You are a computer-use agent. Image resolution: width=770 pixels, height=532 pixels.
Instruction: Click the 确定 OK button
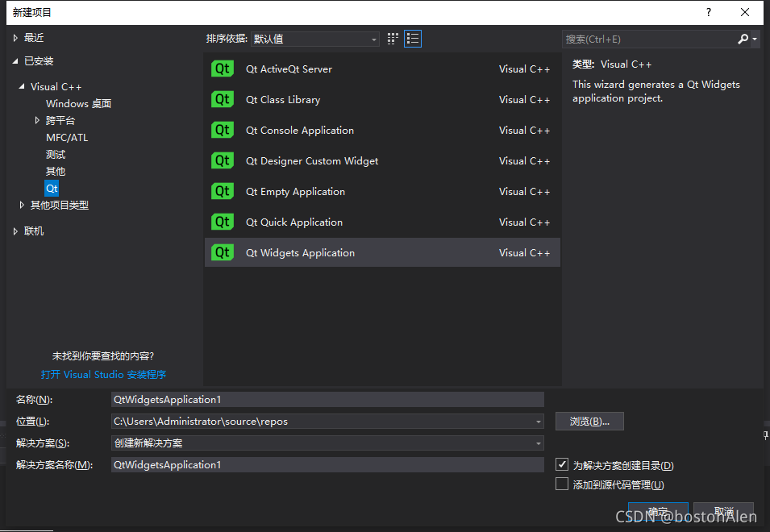point(658,512)
